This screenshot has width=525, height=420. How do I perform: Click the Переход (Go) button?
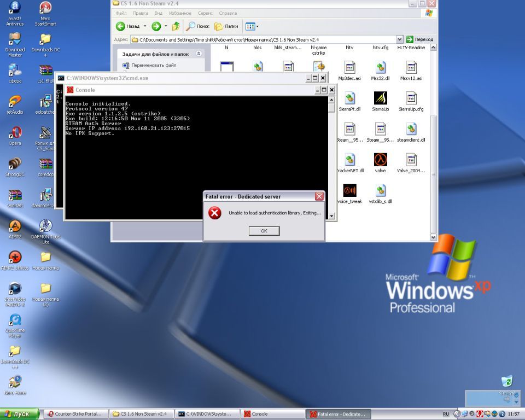419,39
